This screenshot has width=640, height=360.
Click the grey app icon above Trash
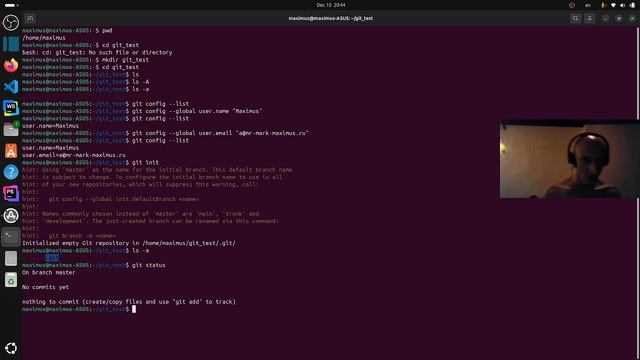tap(11, 258)
